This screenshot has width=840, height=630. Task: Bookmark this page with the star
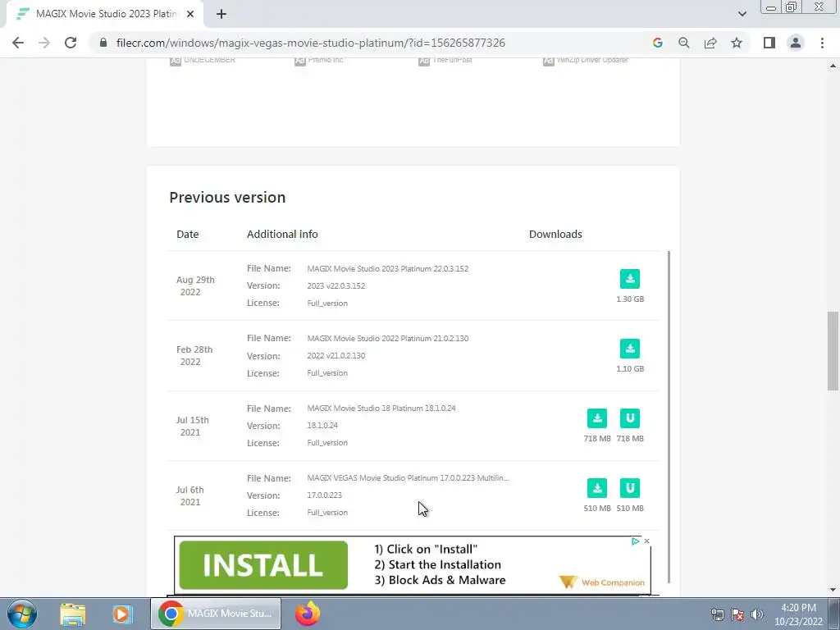coord(737,43)
